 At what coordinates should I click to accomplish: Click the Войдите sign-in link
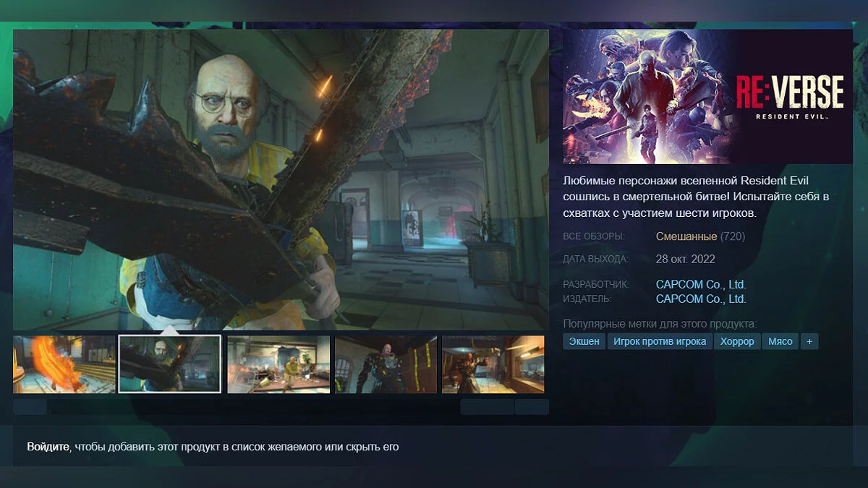tap(48, 447)
